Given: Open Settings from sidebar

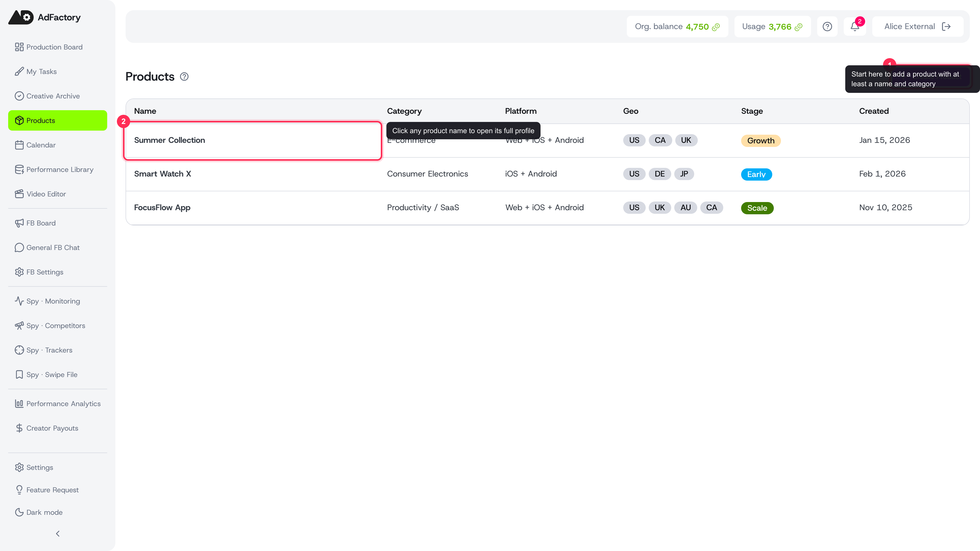Looking at the screenshot, I should tap(57, 467).
